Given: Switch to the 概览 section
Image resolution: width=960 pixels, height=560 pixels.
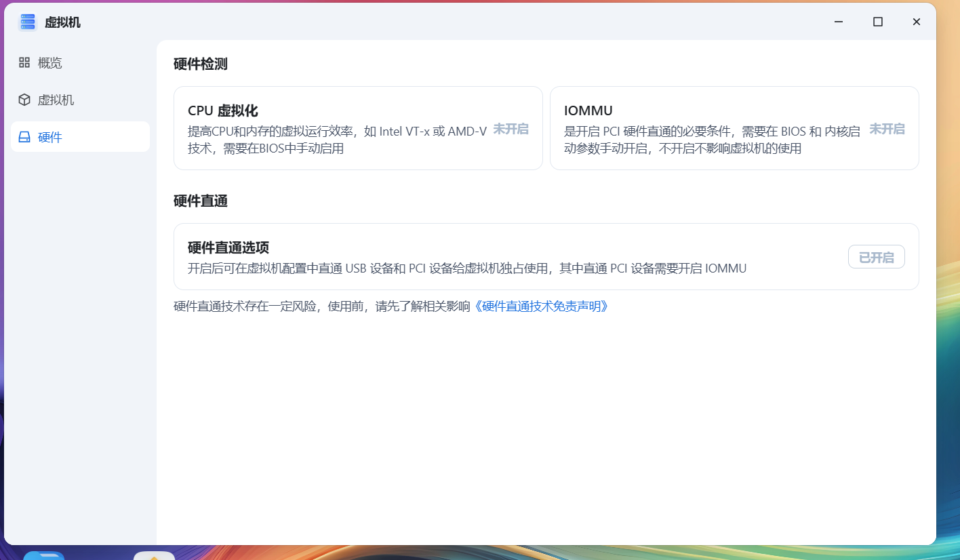Looking at the screenshot, I should (50, 62).
